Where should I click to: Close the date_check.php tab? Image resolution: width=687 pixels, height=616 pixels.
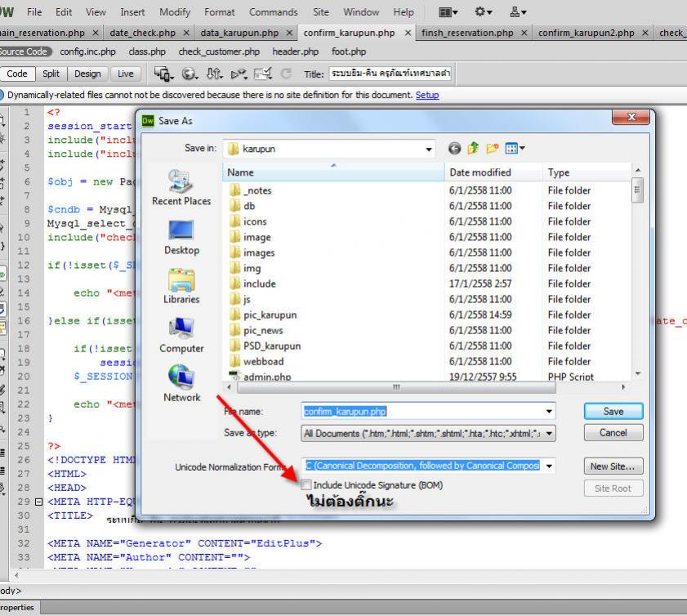(x=186, y=33)
